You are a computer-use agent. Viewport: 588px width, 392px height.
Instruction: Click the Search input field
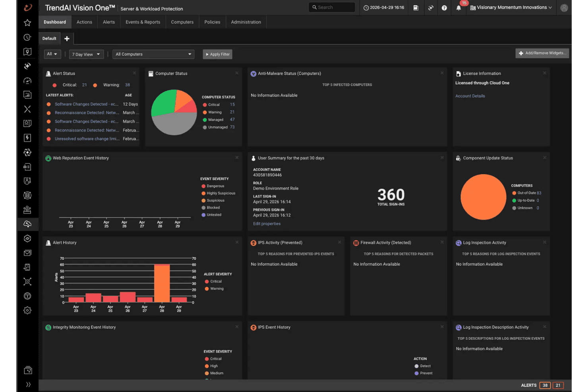332,8
